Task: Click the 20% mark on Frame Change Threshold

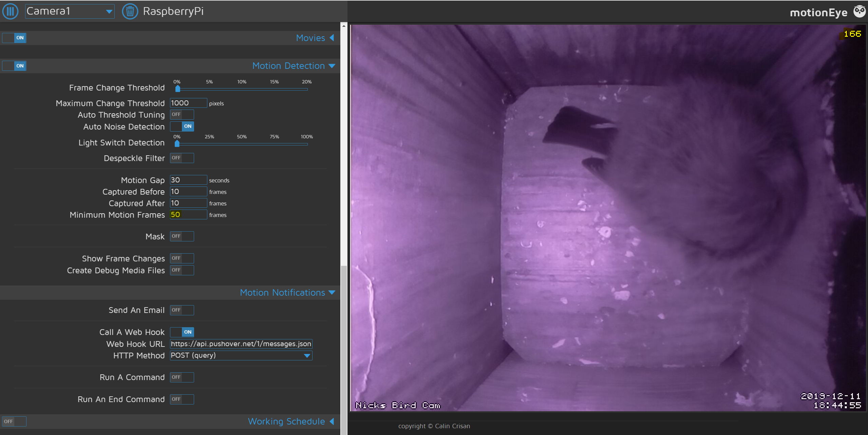Action: (x=307, y=82)
